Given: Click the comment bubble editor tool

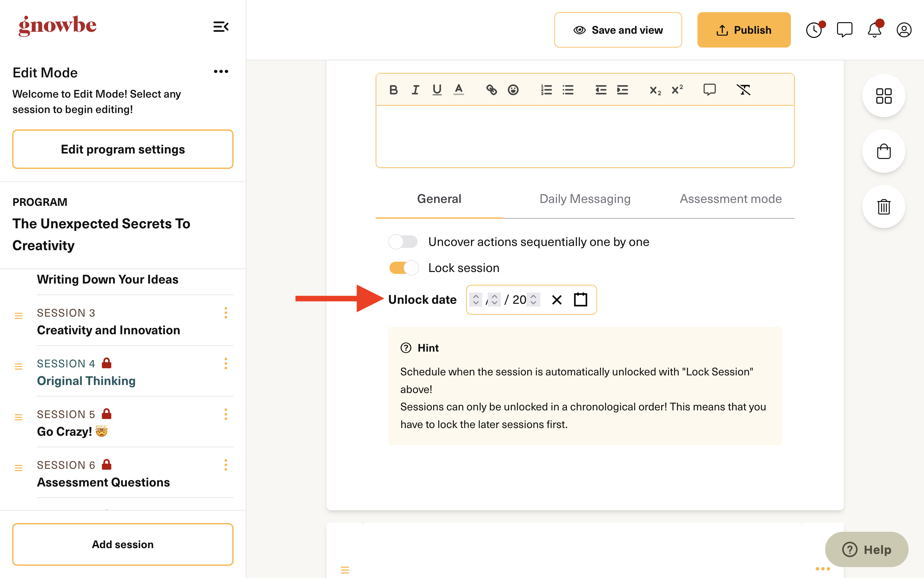Looking at the screenshot, I should click(709, 90).
